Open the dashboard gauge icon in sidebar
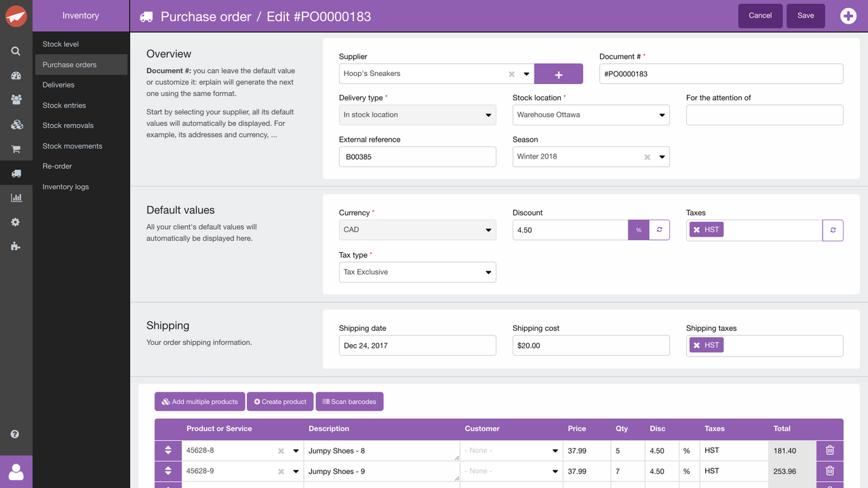This screenshot has width=868, height=488. [x=16, y=76]
